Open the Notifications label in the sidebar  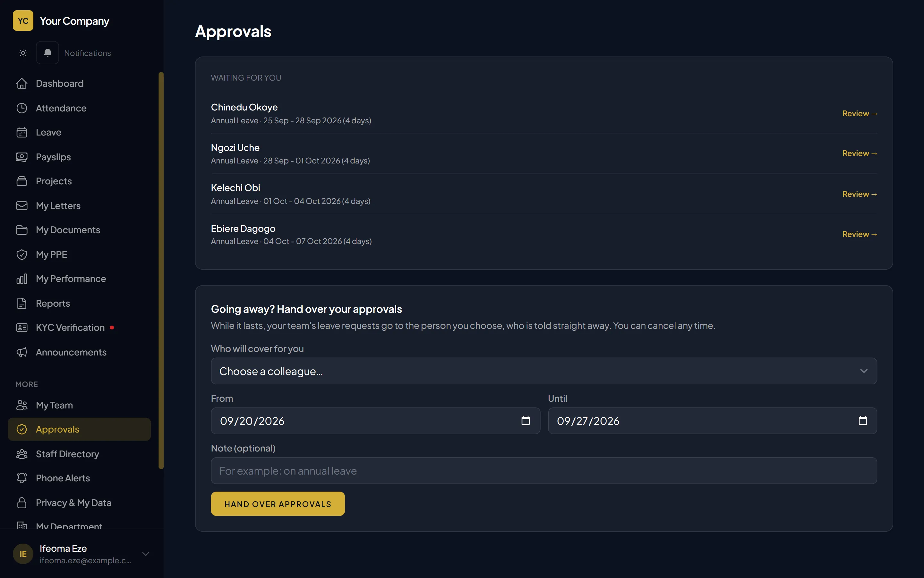point(88,53)
